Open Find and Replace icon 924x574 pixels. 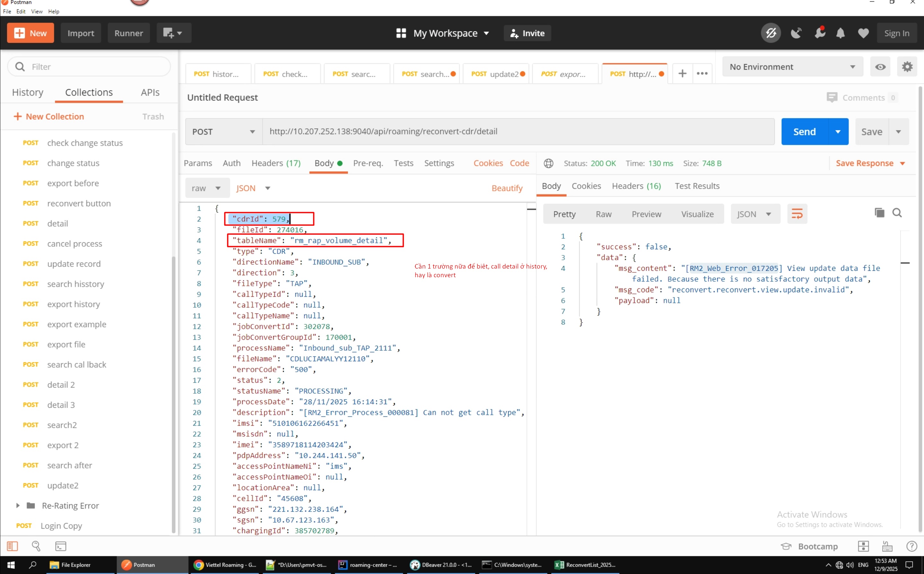(x=36, y=546)
